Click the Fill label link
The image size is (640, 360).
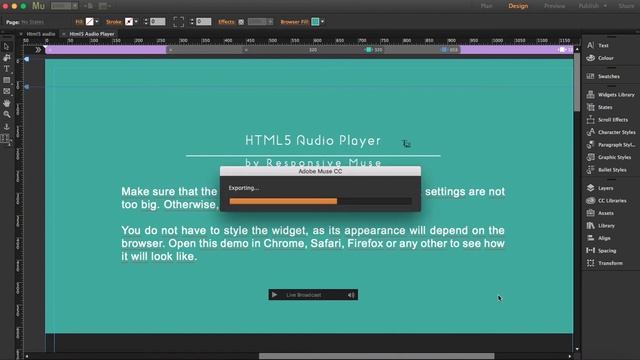pyautogui.click(x=79, y=22)
